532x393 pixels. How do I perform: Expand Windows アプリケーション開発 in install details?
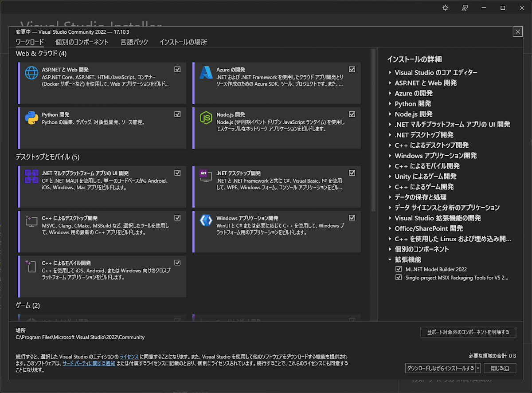390,156
